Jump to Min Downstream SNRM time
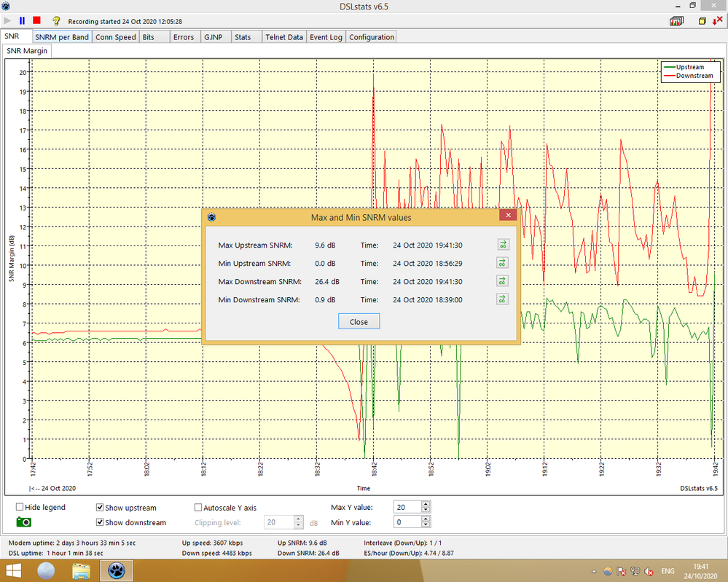The image size is (728, 582). 502,299
